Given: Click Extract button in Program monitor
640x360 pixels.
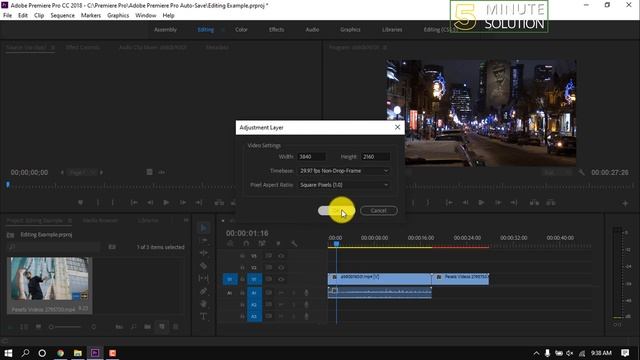Looking at the screenshot, I should click(551, 202).
